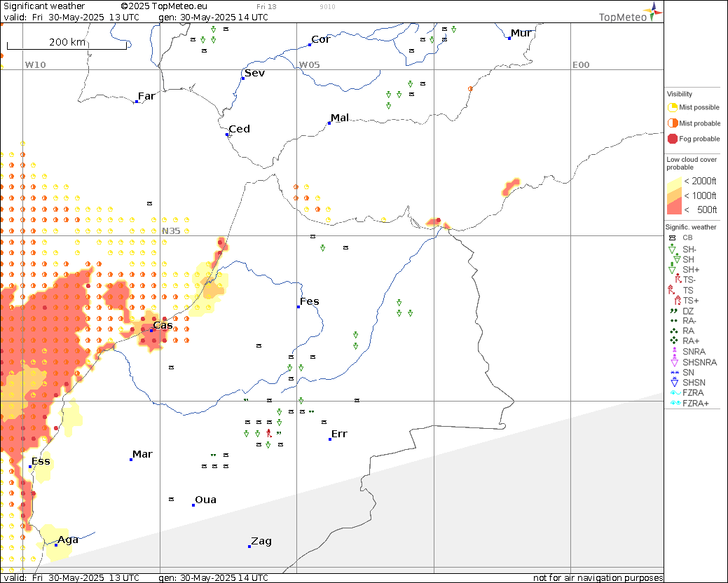Select the SH- light shower legend symbol

(672, 249)
